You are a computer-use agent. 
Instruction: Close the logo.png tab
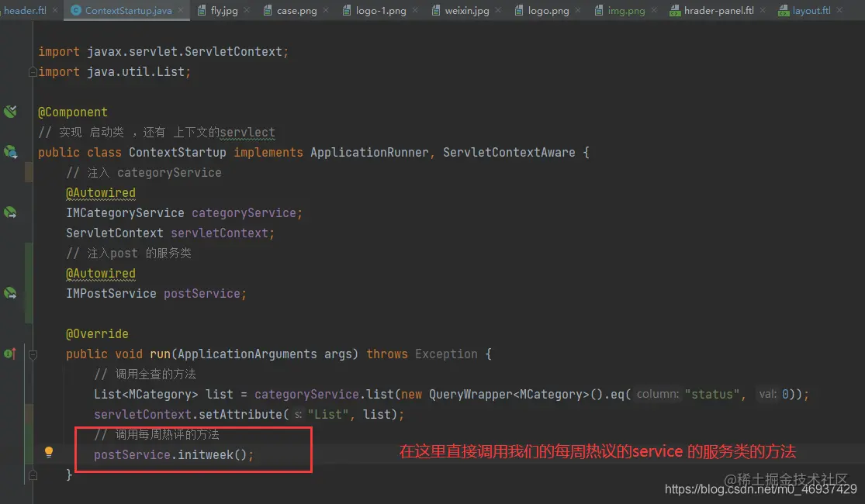(578, 10)
